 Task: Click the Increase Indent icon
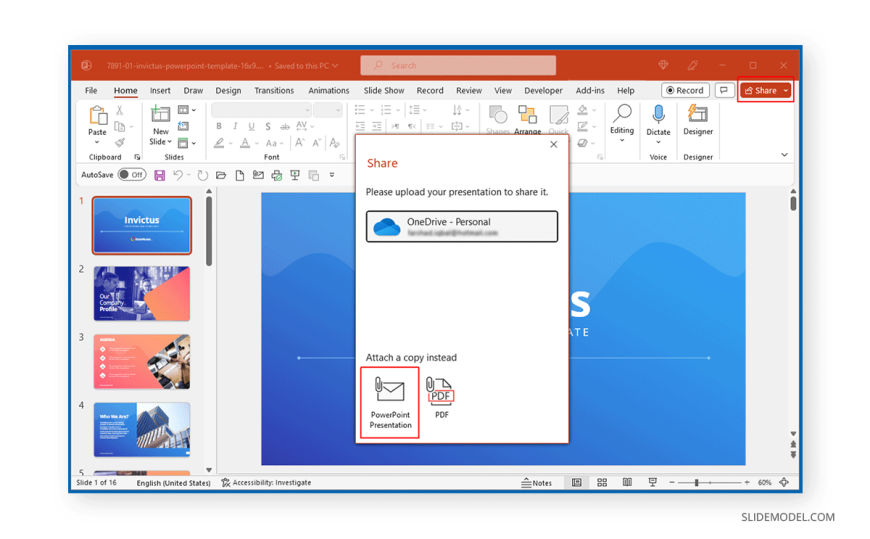(x=377, y=127)
